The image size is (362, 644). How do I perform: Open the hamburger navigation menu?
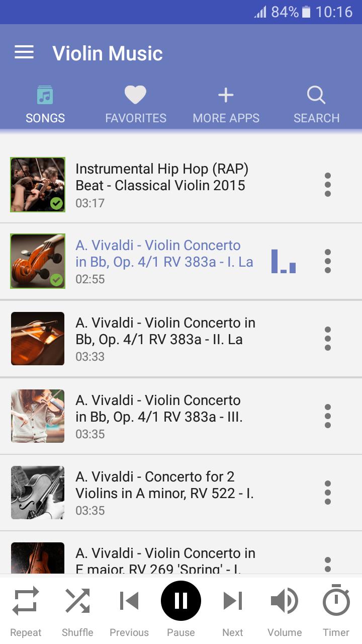tap(24, 52)
